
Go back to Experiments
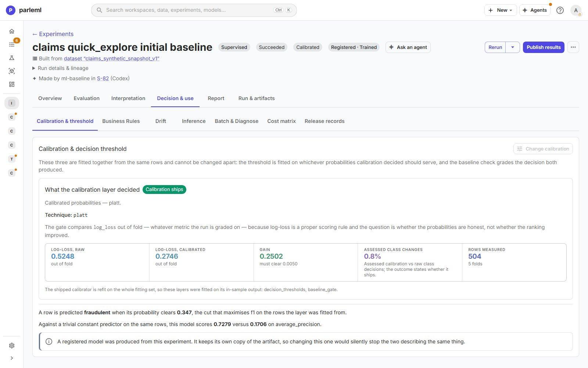tap(53, 34)
